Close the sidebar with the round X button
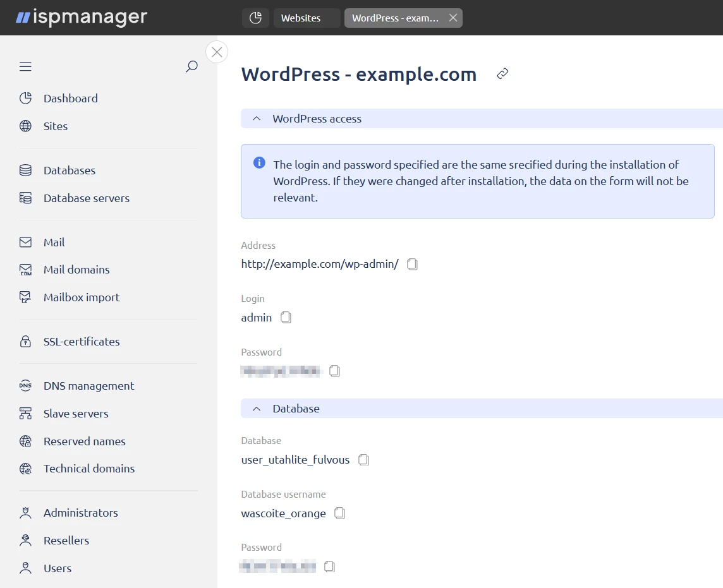The height and width of the screenshot is (588, 723). [x=217, y=52]
